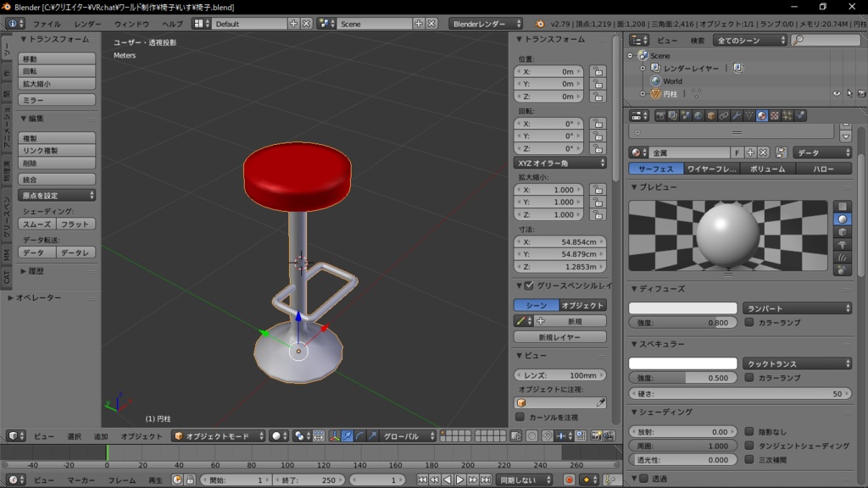Image resolution: width=868 pixels, height=488 pixels.
Task: Click the OpenGL render image icon in viewport header
Action: [x=596, y=436]
